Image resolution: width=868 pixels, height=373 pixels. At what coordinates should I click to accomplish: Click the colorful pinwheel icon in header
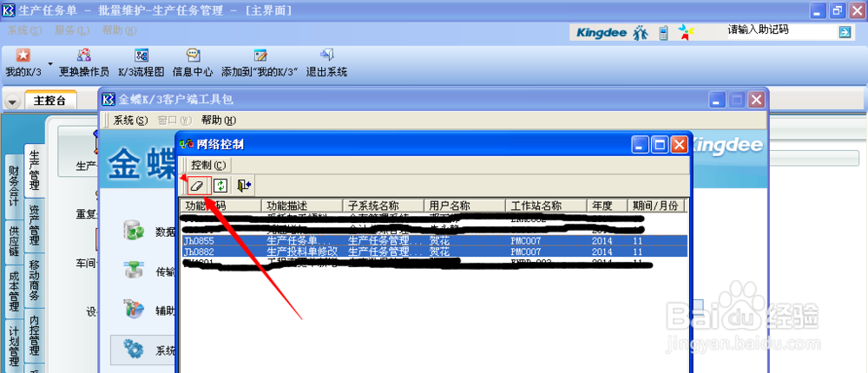(685, 33)
